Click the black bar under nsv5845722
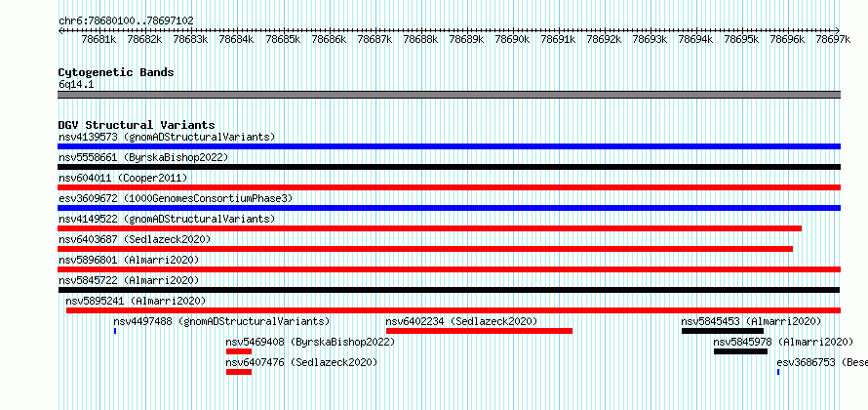The height and width of the screenshot is (410, 868). coord(449,290)
